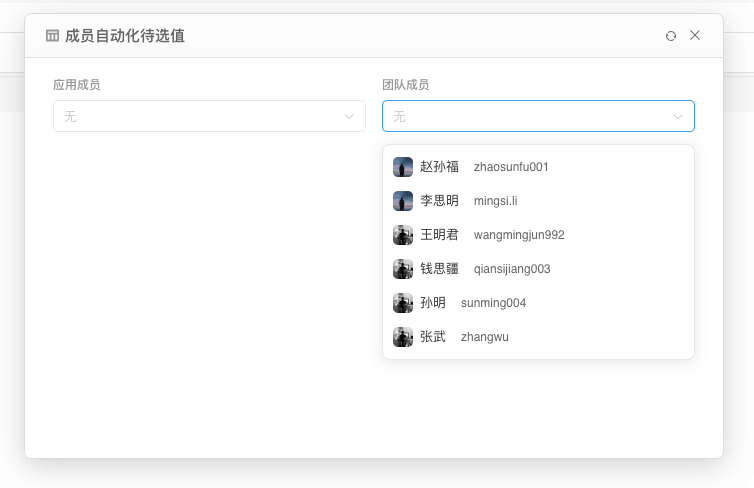Click avatar of 赵孙福
This screenshot has height=488, width=754.
pyautogui.click(x=403, y=167)
